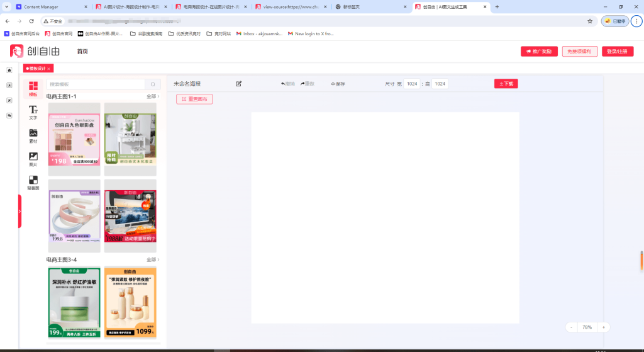The height and width of the screenshot is (352, 644).
Task: Click the edit pencil icon beside 未命名海报
Action: (x=238, y=84)
